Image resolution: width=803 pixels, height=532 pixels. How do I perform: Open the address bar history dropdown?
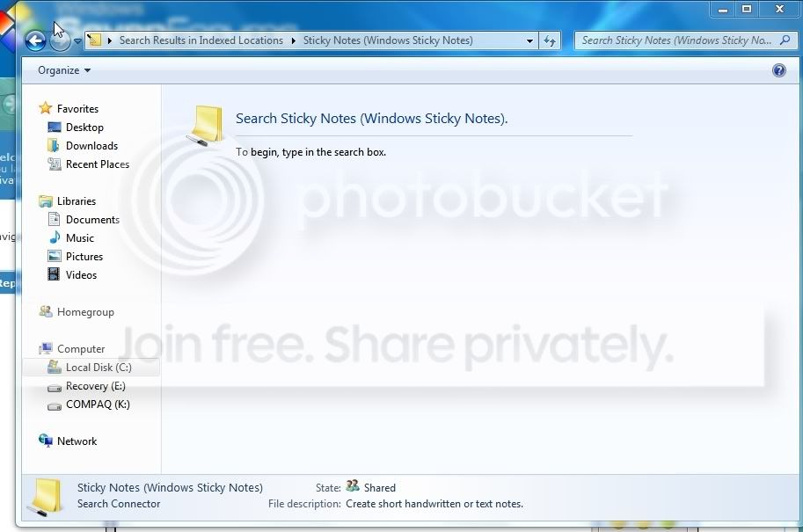(529, 41)
